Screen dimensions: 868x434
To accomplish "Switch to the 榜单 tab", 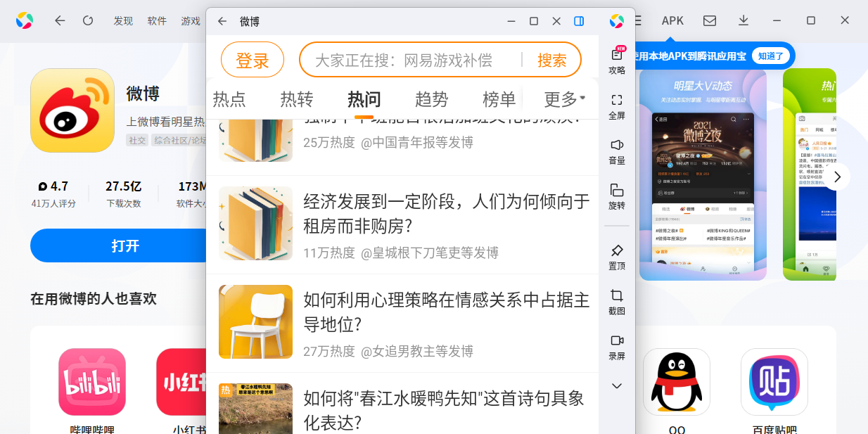I will pos(499,100).
